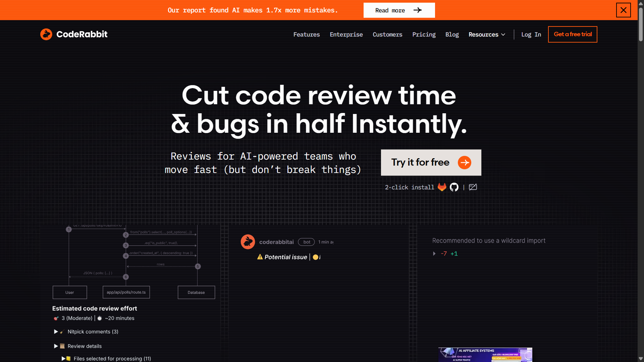Screen dimensions: 644x362
Task: Click the CodeRabbit rabbit logo icon
Action: [46, 34]
